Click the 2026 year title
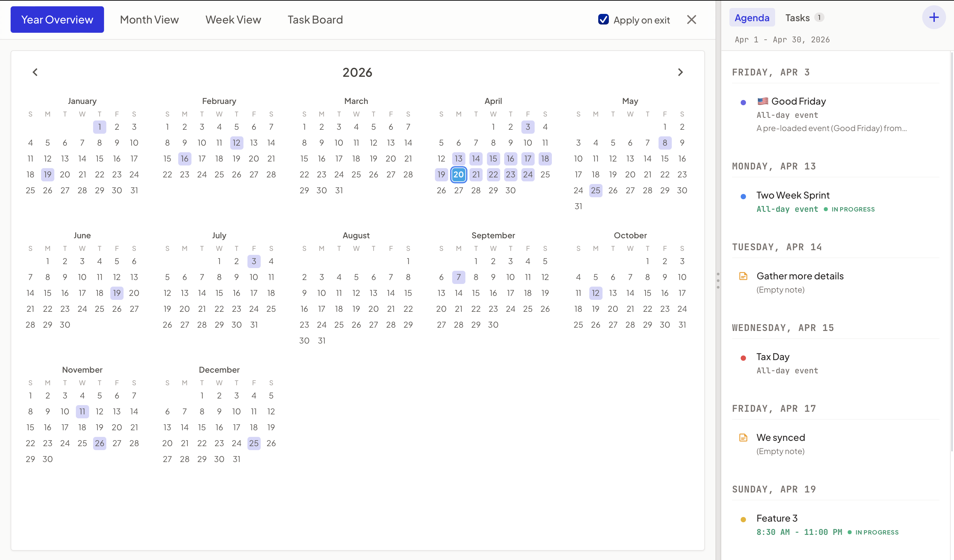This screenshot has height=560, width=954. point(357,72)
